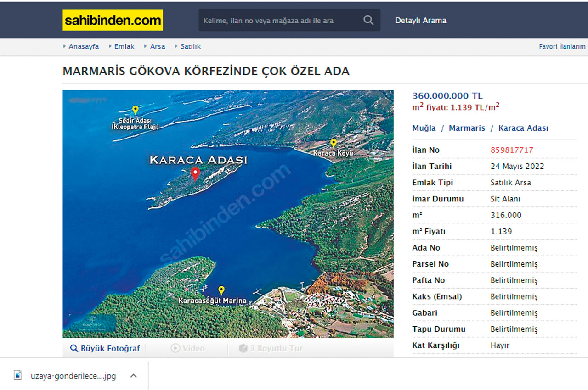The width and height of the screenshot is (588, 390).
Task: Click the Sedir Adası yellow map marker
Action: click(135, 109)
